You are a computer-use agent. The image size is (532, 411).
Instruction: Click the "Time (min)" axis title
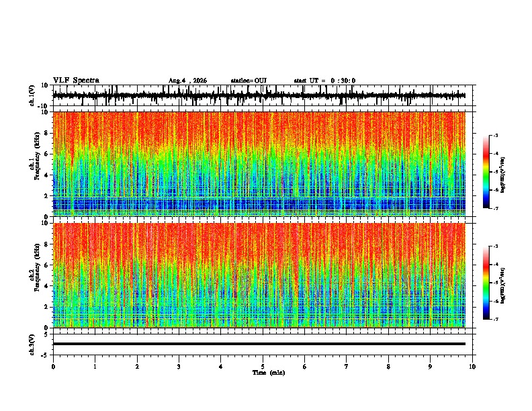point(269,373)
